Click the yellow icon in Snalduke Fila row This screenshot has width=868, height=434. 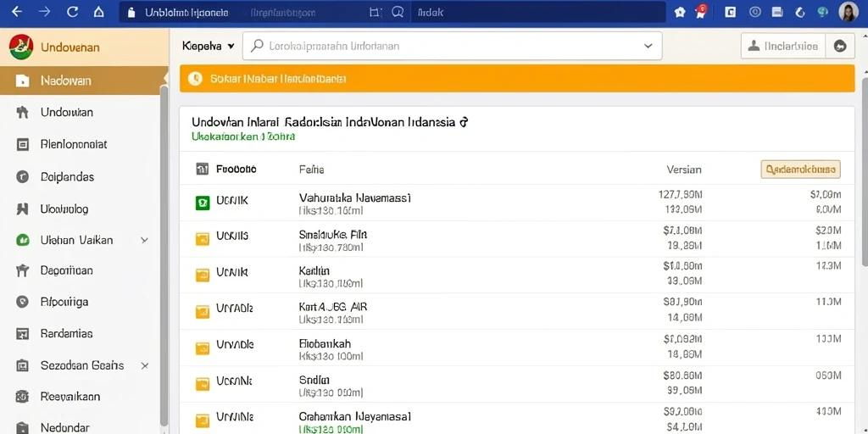point(203,238)
